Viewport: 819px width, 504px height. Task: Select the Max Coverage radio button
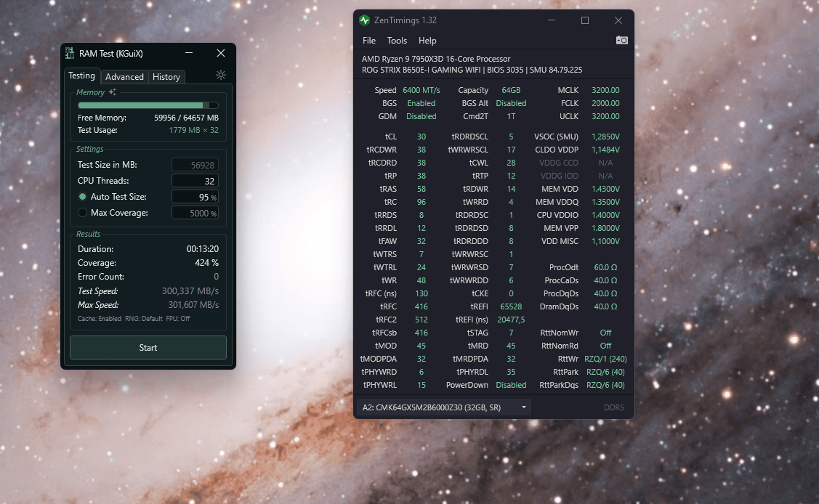point(82,213)
